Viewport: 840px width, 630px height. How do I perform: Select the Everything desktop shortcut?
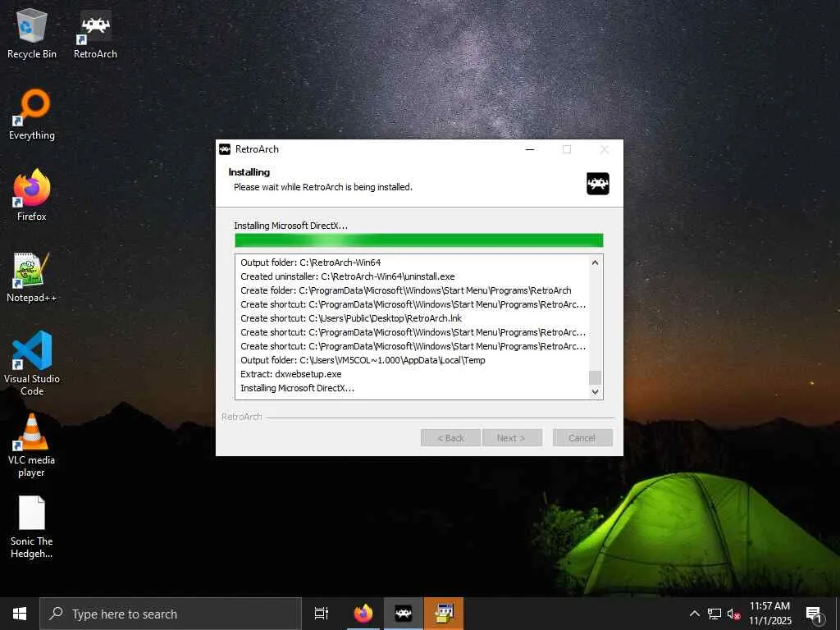(x=32, y=115)
